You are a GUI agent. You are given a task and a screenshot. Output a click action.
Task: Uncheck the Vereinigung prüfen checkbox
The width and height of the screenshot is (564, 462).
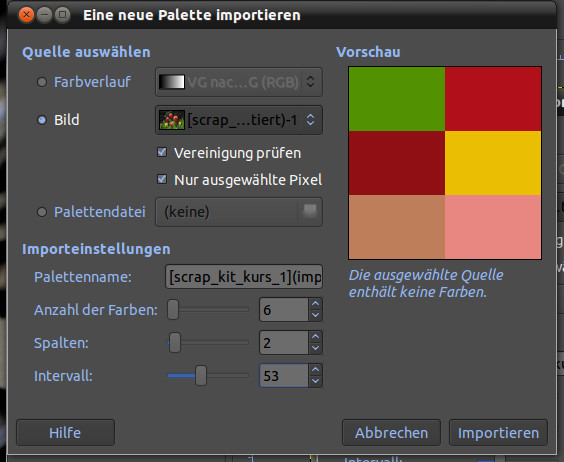click(162, 153)
